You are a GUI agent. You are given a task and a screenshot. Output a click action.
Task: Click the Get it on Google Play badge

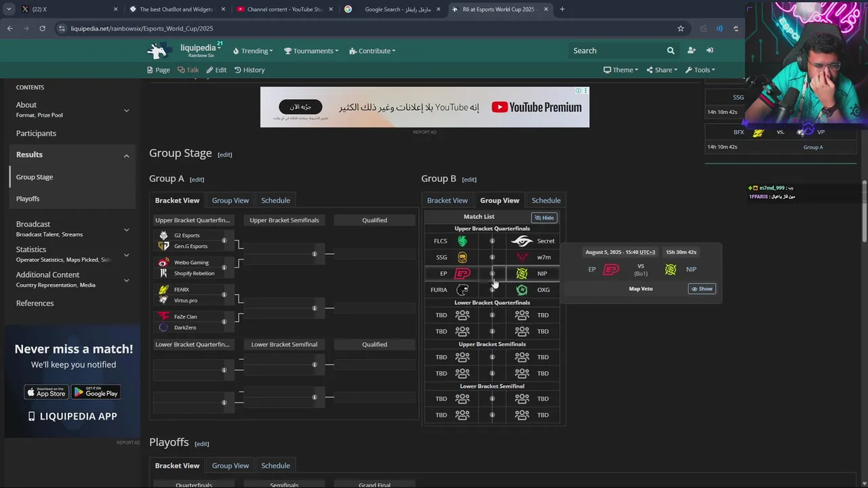point(96,392)
